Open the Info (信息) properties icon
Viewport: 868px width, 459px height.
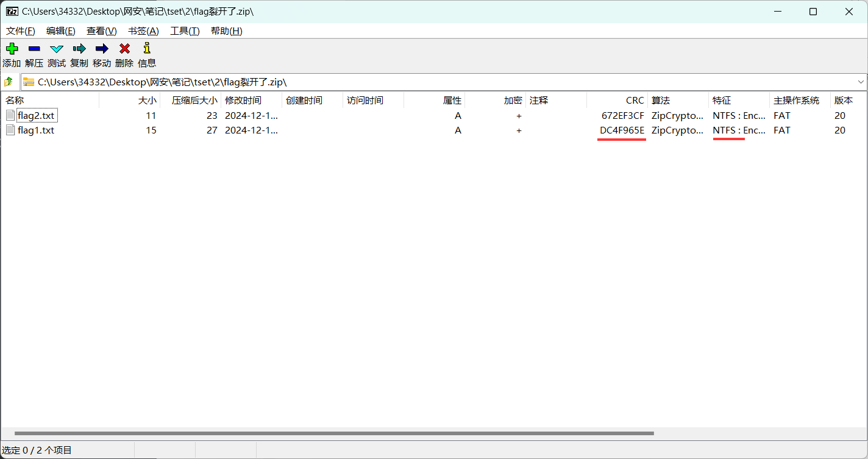click(x=146, y=49)
